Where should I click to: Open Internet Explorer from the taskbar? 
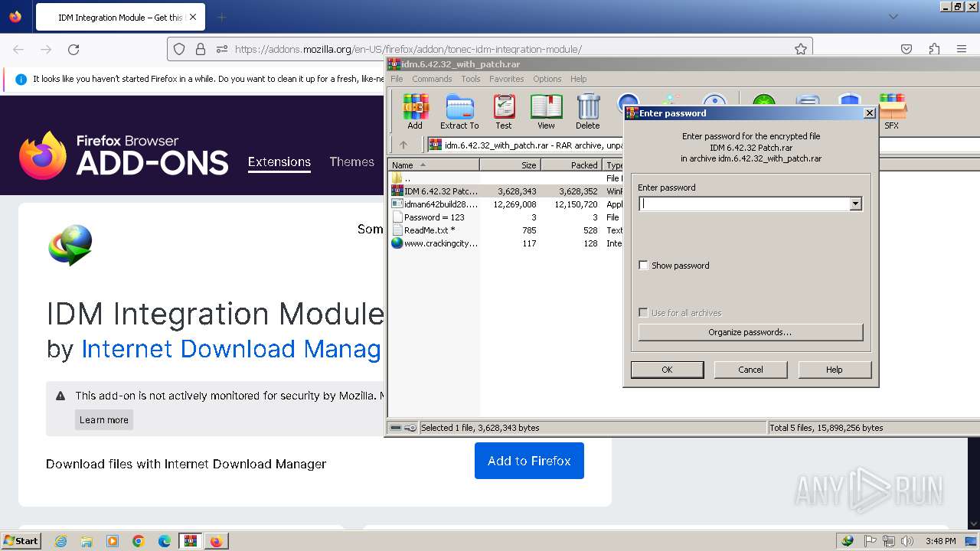click(61, 541)
